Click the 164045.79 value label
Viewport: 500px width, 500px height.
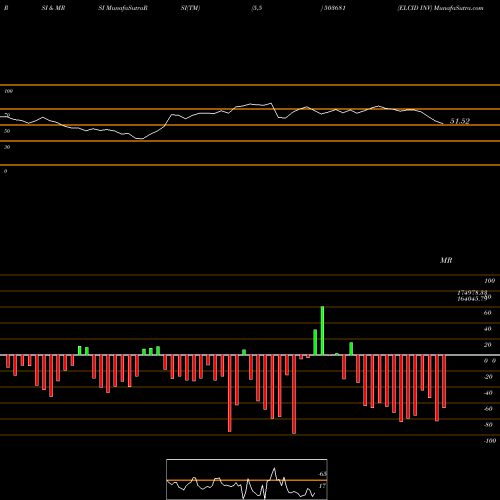pos(472,299)
